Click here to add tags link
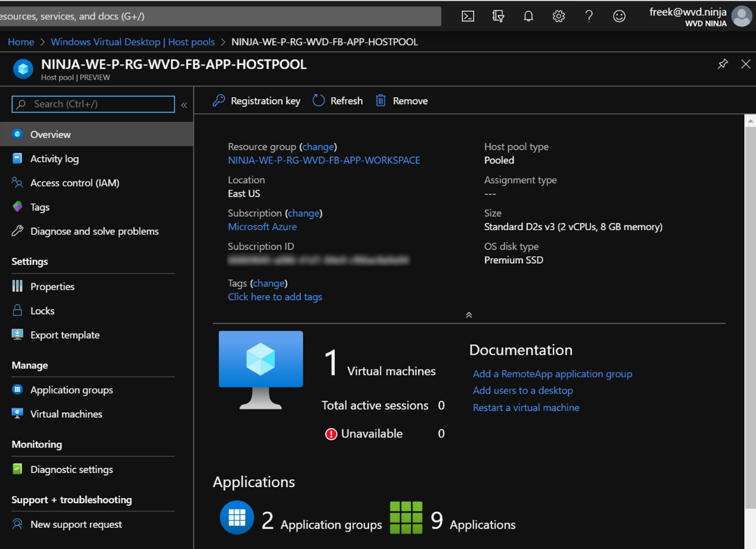Image resolution: width=756 pixels, height=549 pixels. pyautogui.click(x=275, y=296)
